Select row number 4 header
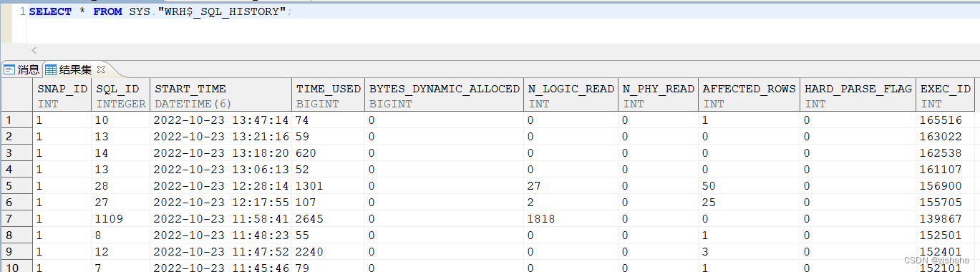980x272 pixels. pyautogui.click(x=16, y=170)
